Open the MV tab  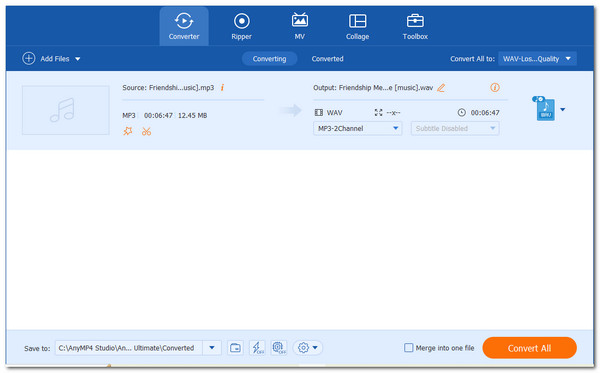(300, 26)
